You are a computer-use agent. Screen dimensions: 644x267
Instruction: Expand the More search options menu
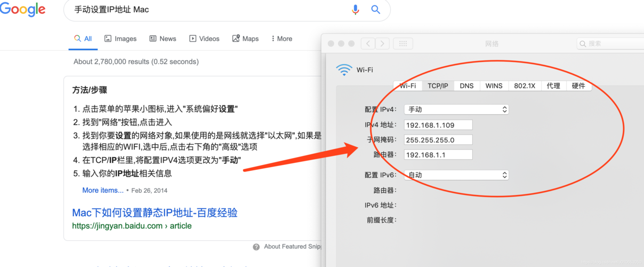[x=282, y=38]
